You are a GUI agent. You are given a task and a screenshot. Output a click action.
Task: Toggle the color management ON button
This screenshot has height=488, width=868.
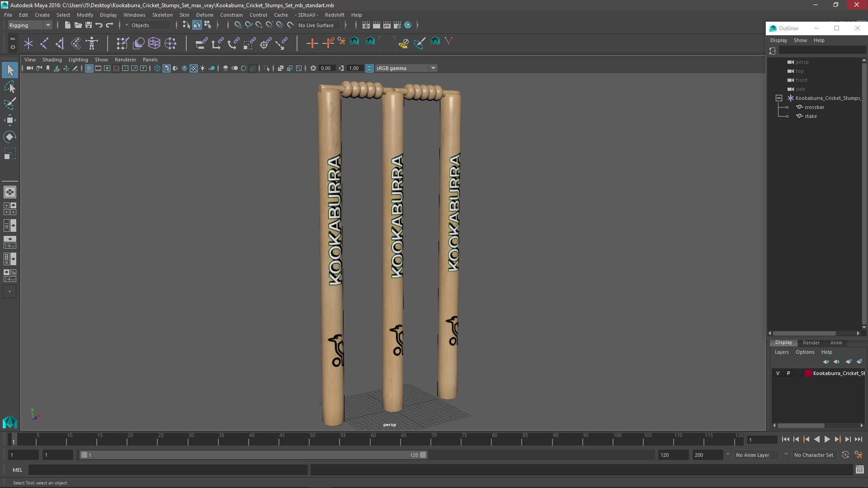pyautogui.click(x=369, y=68)
